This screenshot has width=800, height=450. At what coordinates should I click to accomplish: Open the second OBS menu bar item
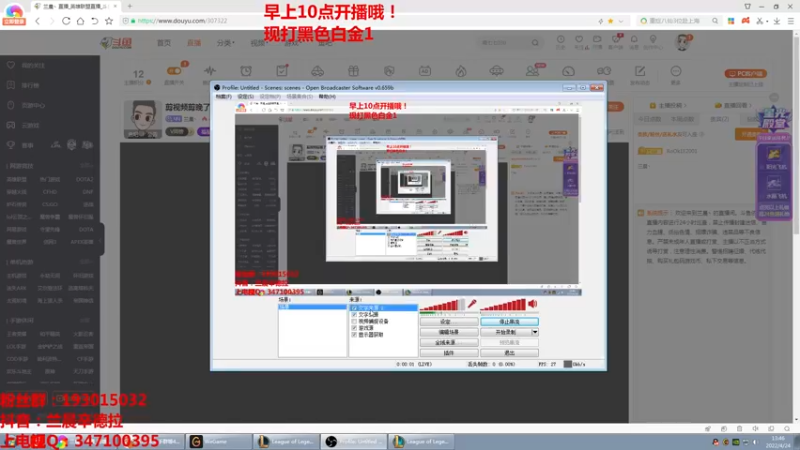pyautogui.click(x=245, y=96)
